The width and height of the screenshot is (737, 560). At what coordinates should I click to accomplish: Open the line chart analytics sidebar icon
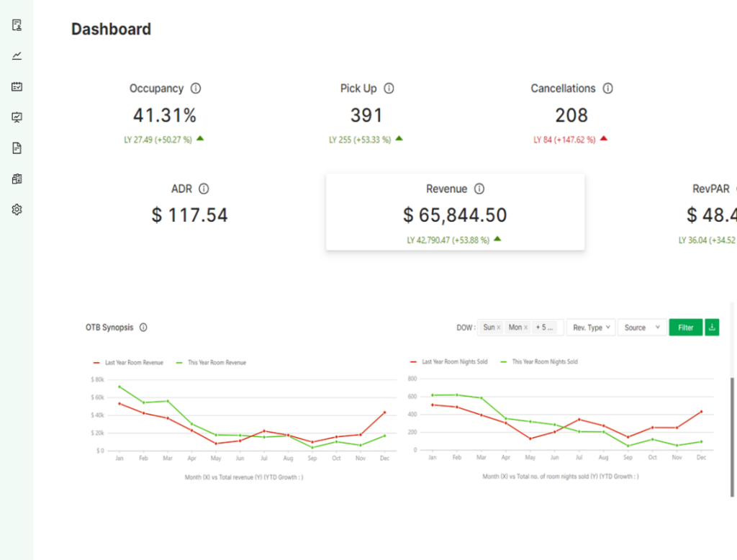click(x=17, y=56)
